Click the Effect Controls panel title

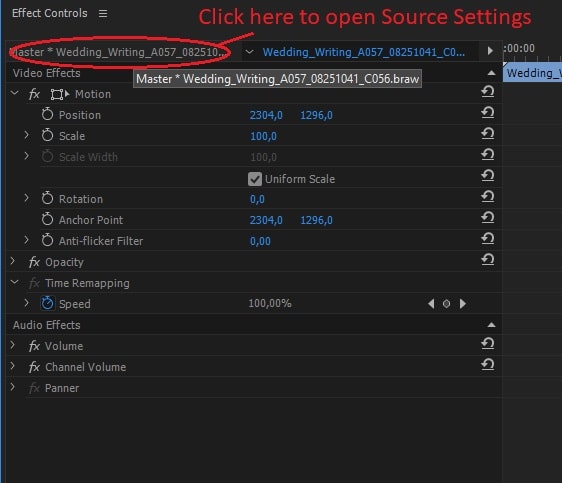tap(50, 13)
